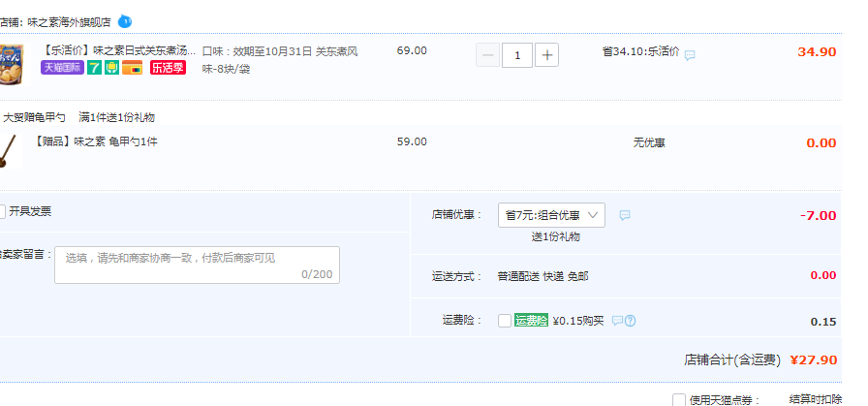
Task: Click the 龟甲勺 gift spoon thumbnail
Action: (10, 150)
